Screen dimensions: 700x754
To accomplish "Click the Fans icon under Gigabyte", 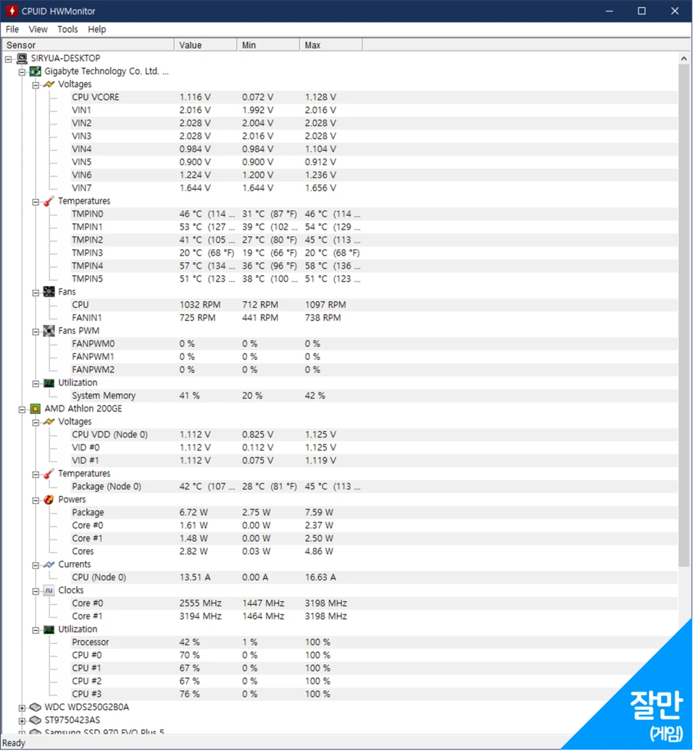I will (x=48, y=291).
